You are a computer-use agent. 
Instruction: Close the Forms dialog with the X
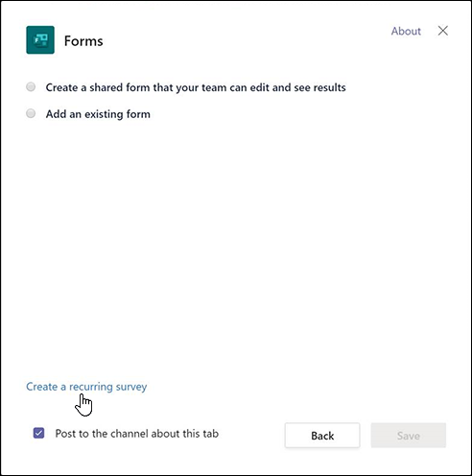coord(443,31)
